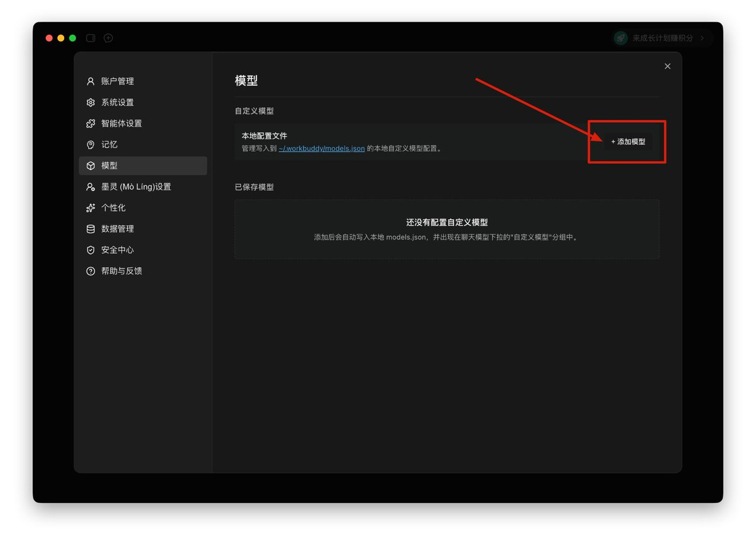Click the 已保存模型 section label
Image resolution: width=756 pixels, height=547 pixels.
click(x=255, y=187)
